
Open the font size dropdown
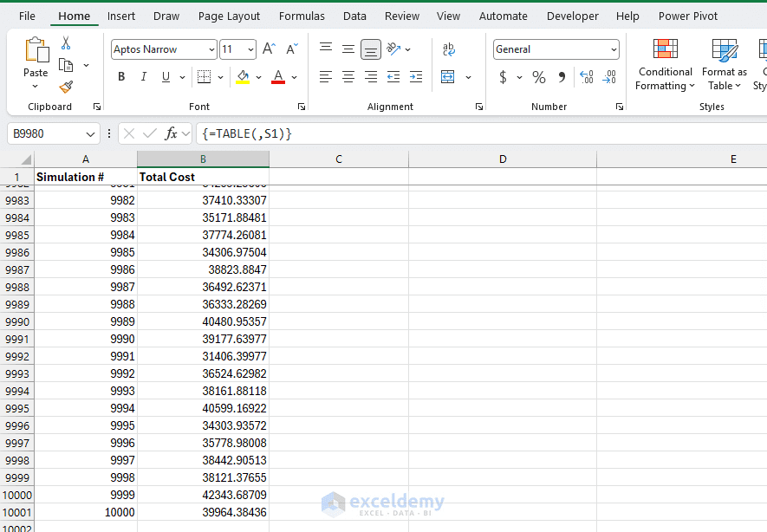tap(251, 49)
